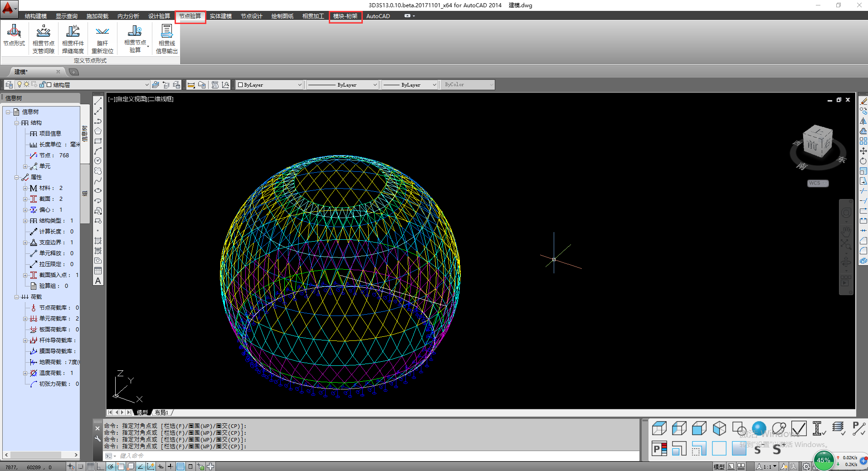Open the 结构建模 ribbon tab
The height and width of the screenshot is (471, 868).
tap(36, 16)
